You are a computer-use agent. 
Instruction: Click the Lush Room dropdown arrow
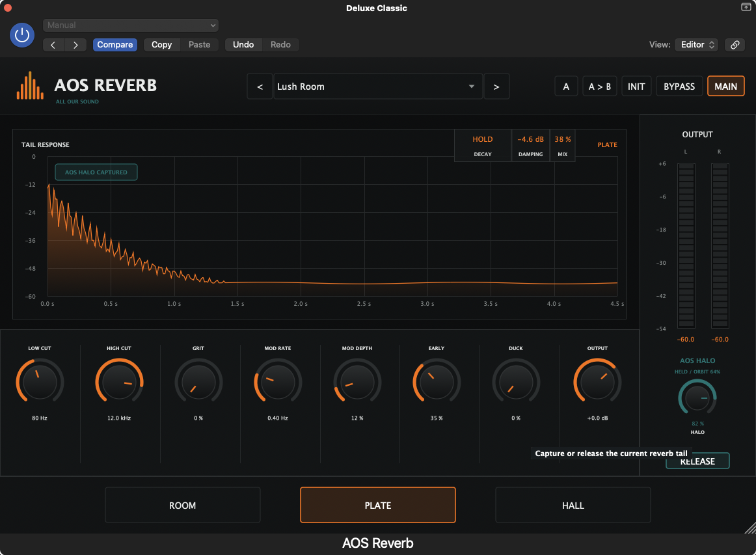(472, 87)
